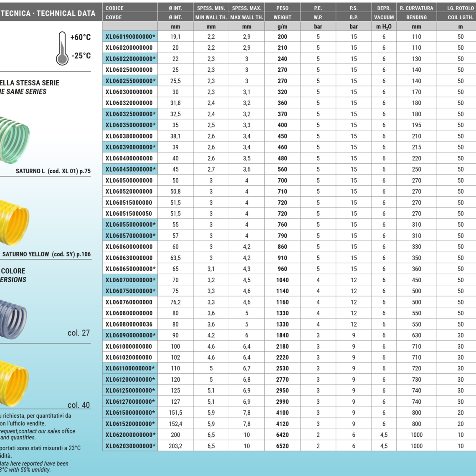Select product code XL060190000000*
476x476 pixels.
tap(130, 37)
